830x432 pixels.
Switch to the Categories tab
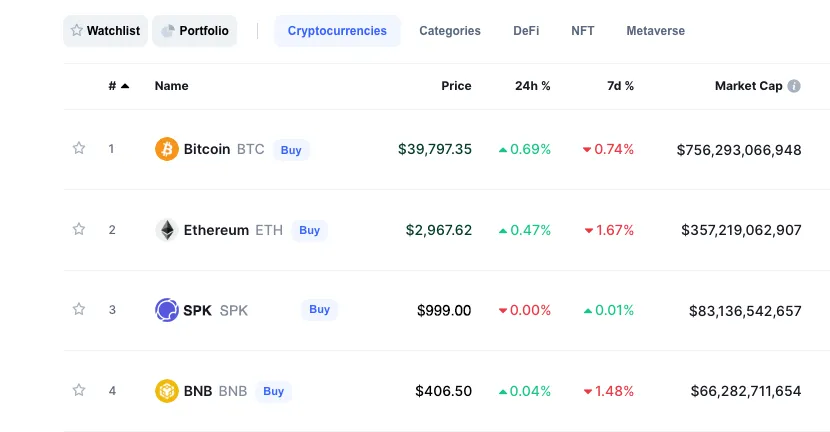pos(450,31)
